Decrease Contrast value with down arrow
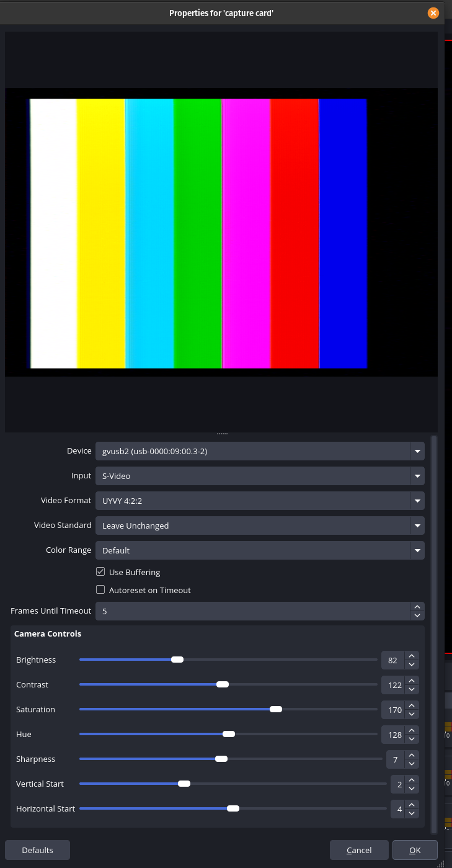 point(412,689)
